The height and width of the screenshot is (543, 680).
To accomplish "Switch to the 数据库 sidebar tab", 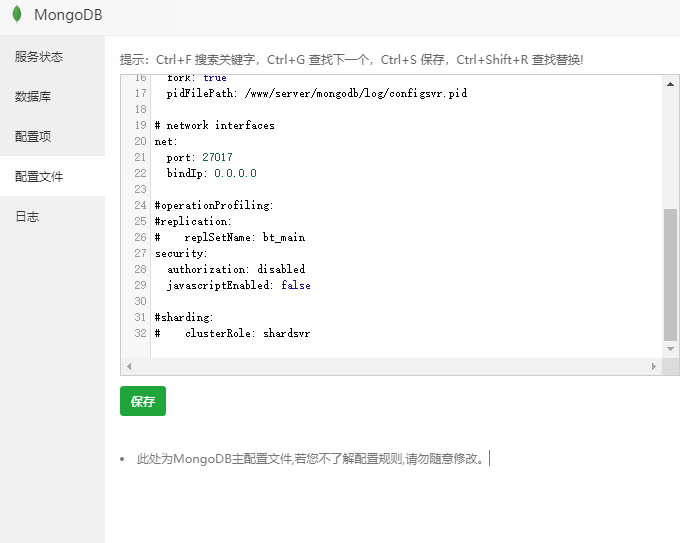I will (x=52, y=96).
